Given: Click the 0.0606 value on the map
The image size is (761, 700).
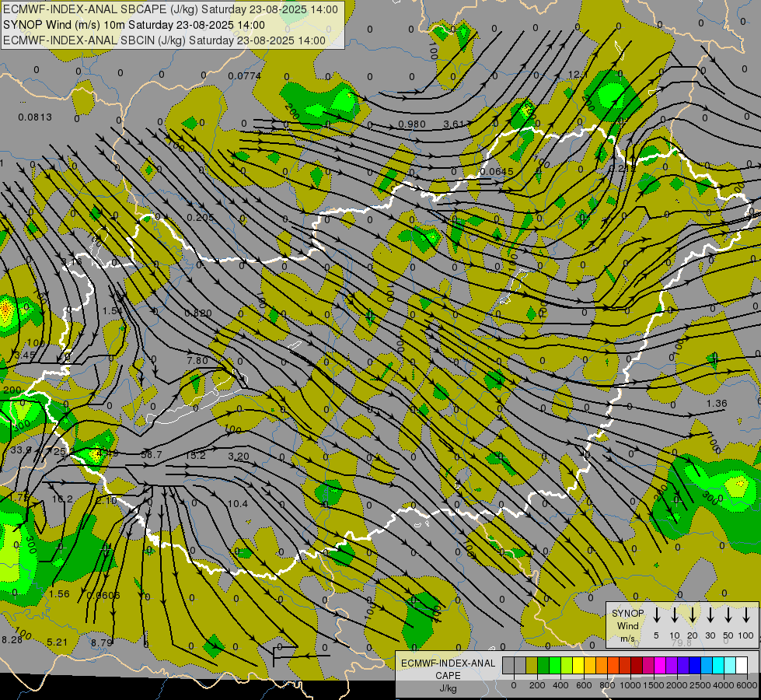Looking at the screenshot, I should (x=103, y=595).
